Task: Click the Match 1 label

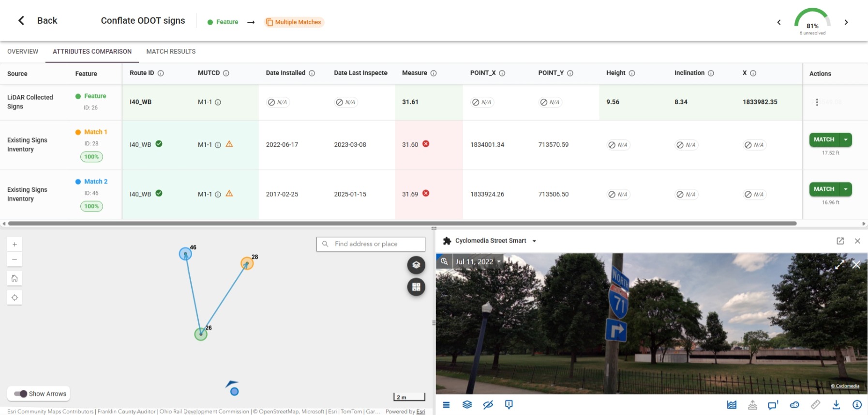Action: click(x=95, y=132)
